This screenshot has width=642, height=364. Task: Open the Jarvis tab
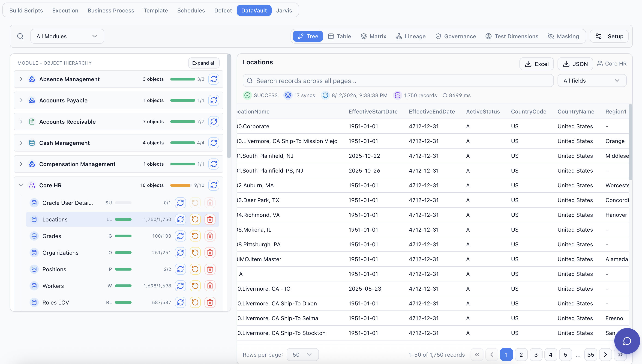coord(284,11)
